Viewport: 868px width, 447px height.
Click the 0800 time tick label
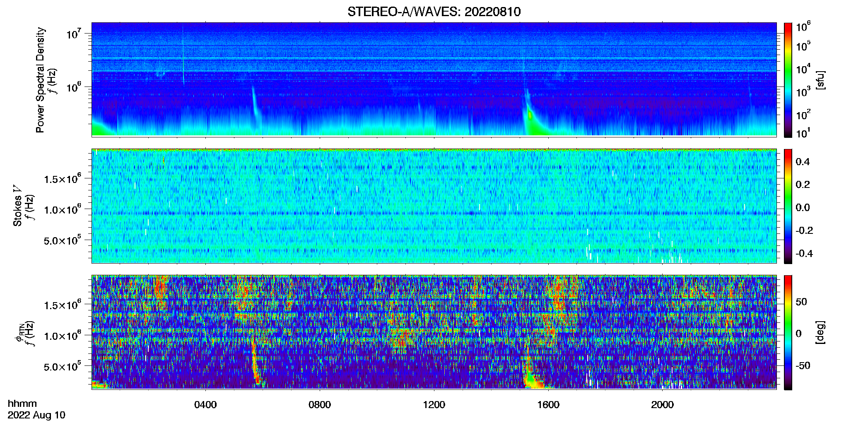pos(320,404)
